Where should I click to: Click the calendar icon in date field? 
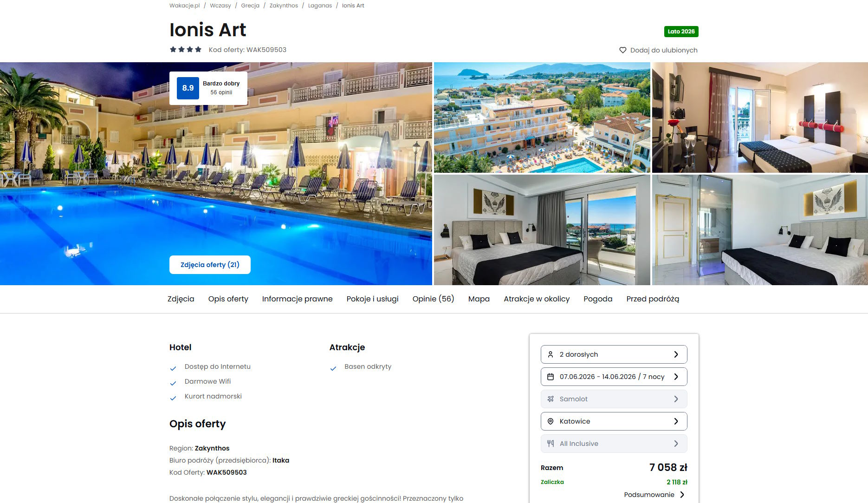coord(551,377)
